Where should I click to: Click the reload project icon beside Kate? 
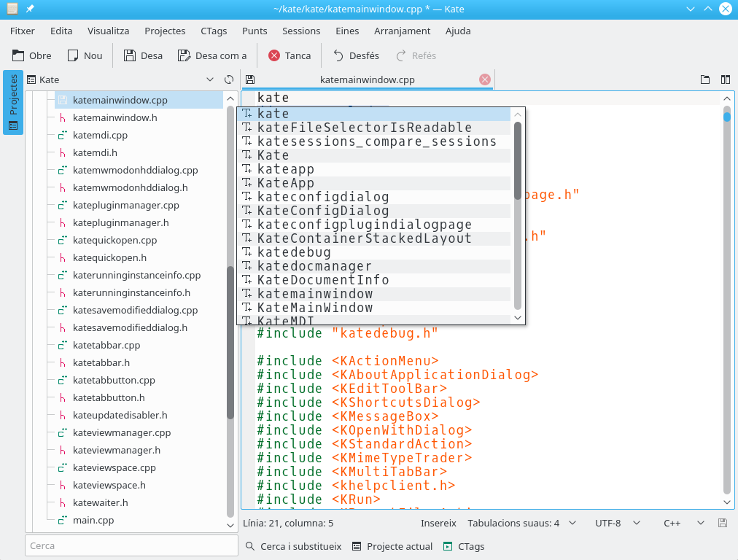(229, 79)
